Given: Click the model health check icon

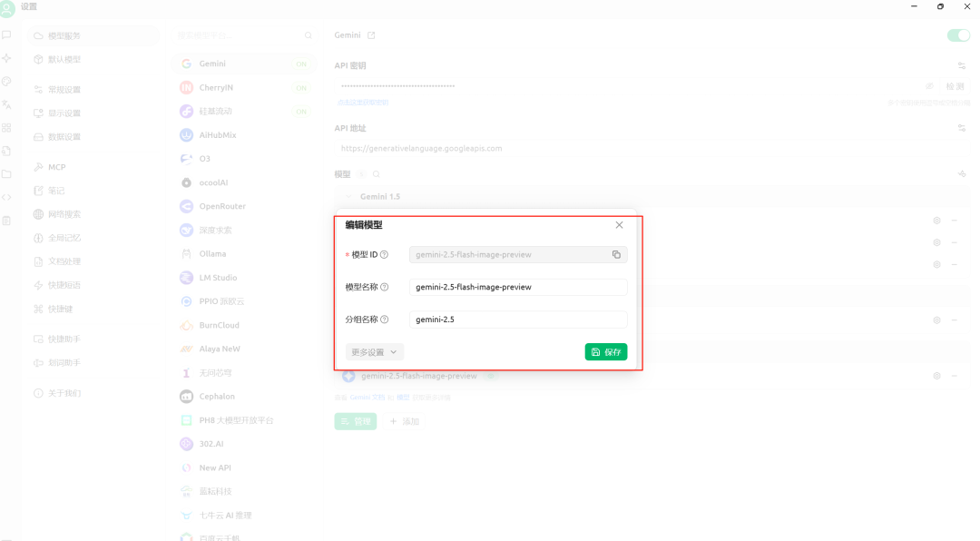Looking at the screenshot, I should [x=962, y=174].
